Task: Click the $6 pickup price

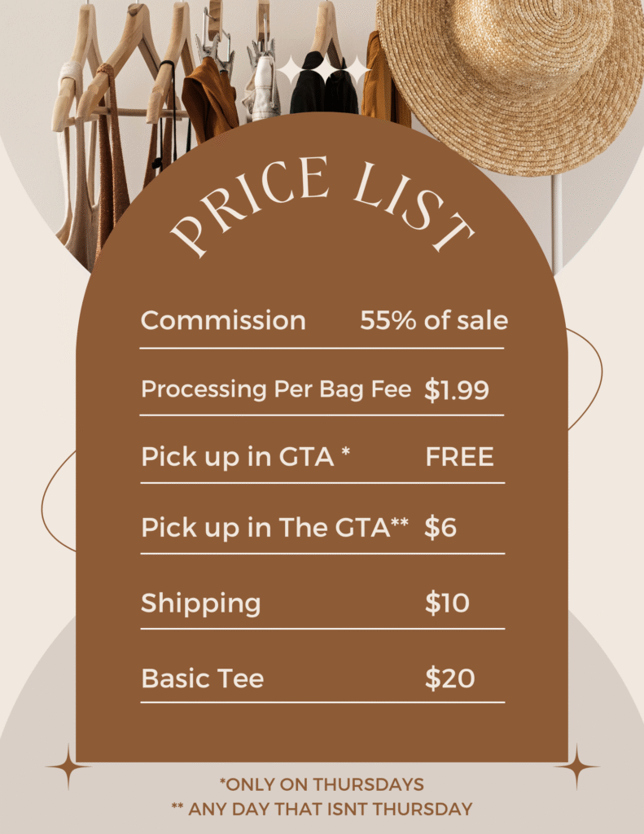Action: coord(440,528)
